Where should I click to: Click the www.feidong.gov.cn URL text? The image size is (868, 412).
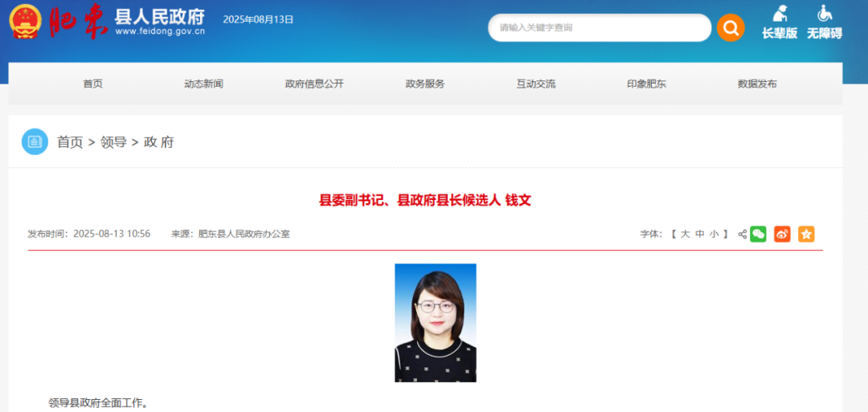click(x=160, y=31)
